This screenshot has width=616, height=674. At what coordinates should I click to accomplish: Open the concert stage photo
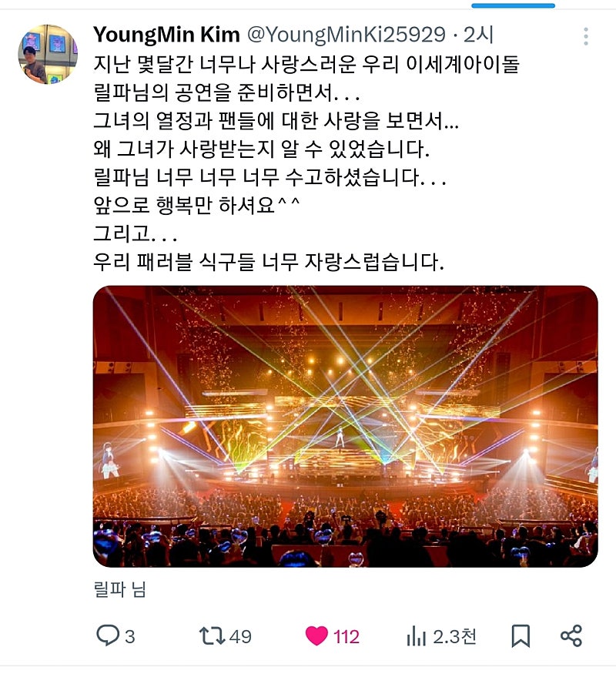[346, 426]
